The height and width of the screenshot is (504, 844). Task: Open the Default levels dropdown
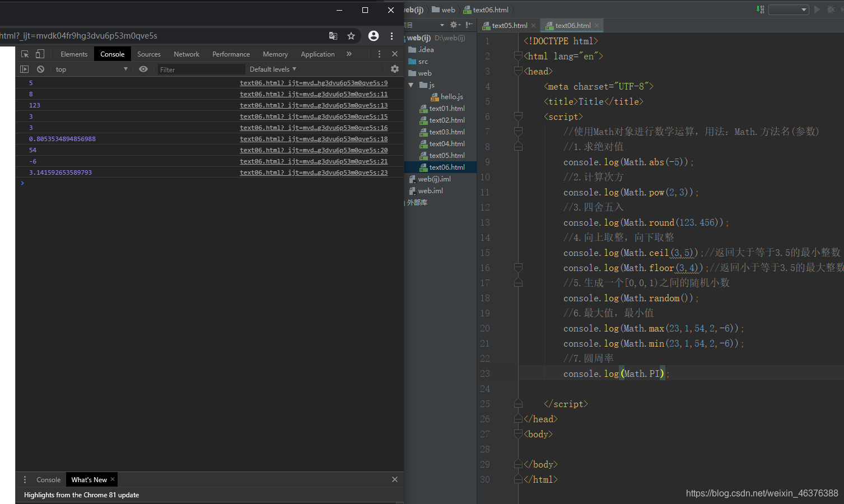[x=273, y=69]
